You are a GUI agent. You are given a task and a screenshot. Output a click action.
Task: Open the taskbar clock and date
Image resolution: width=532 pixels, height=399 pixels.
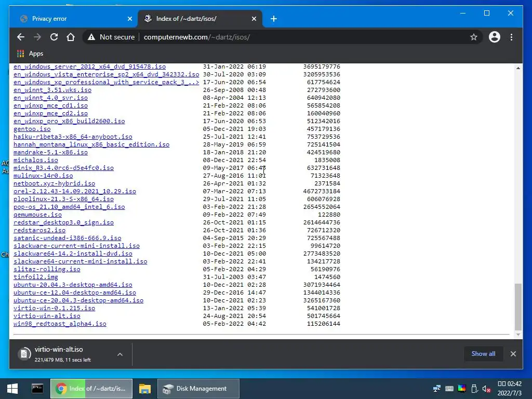click(x=510, y=389)
